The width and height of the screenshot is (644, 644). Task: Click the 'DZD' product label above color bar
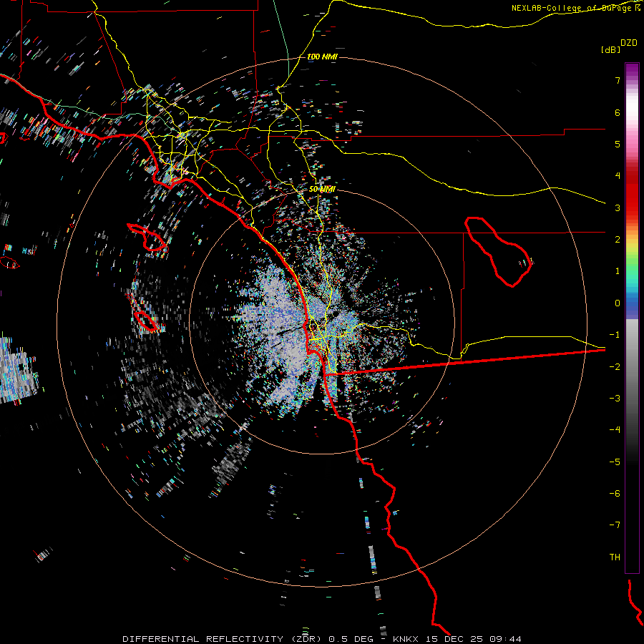tap(629, 43)
